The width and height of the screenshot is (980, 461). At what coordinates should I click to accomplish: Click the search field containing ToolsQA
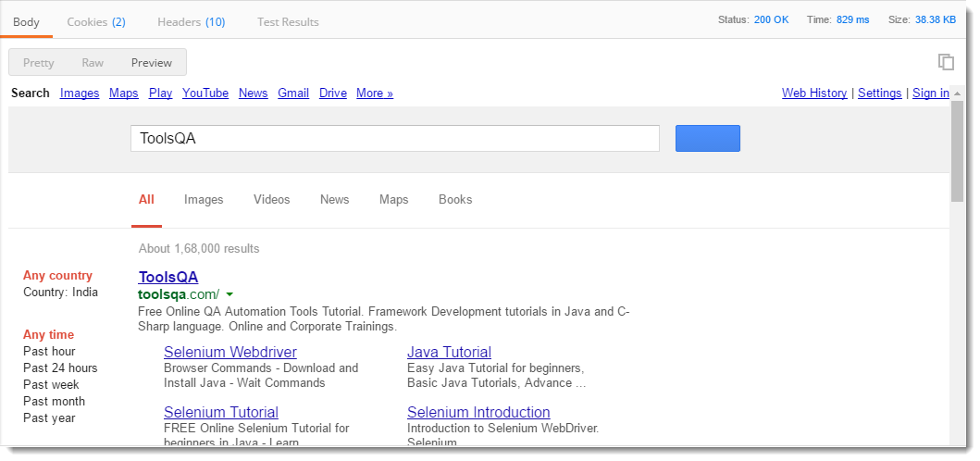[395, 138]
